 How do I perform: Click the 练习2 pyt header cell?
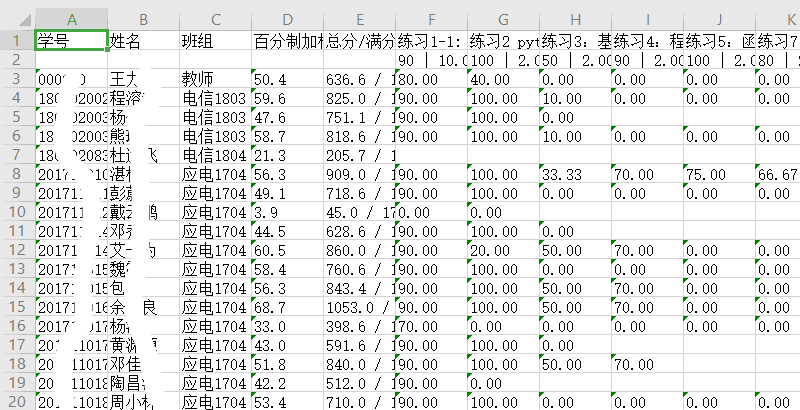click(x=503, y=40)
